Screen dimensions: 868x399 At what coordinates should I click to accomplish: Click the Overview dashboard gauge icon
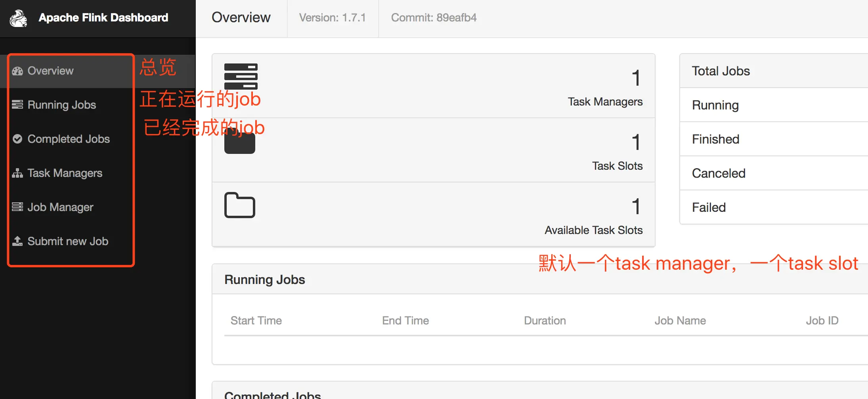(17, 71)
